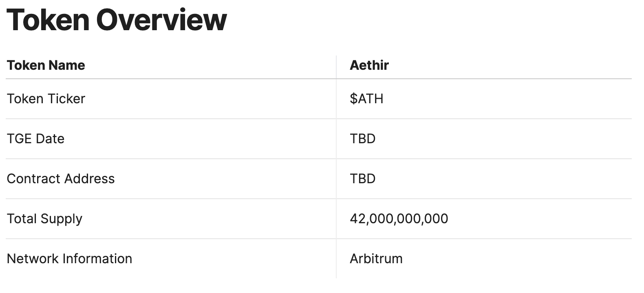
Task: Click the $ATH ticker value
Action: 366,99
